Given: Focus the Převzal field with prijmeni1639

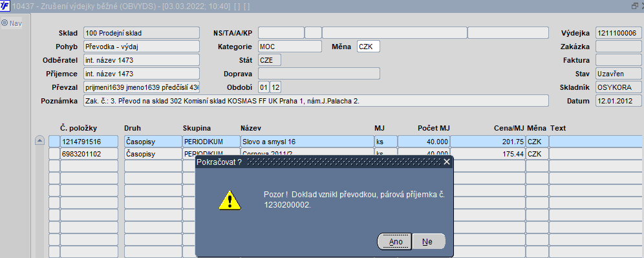Looking at the screenshot, I should click(x=142, y=87).
